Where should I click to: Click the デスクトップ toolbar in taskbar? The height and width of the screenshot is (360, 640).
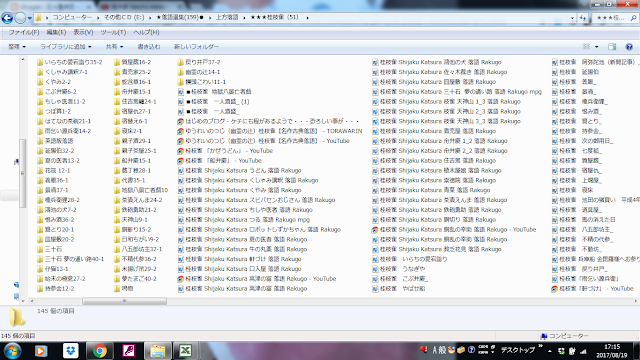click(518, 350)
